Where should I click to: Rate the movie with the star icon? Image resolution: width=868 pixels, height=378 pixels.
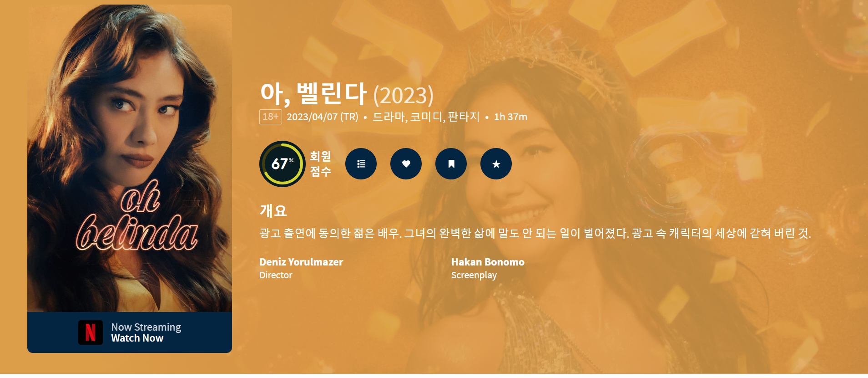coord(496,164)
